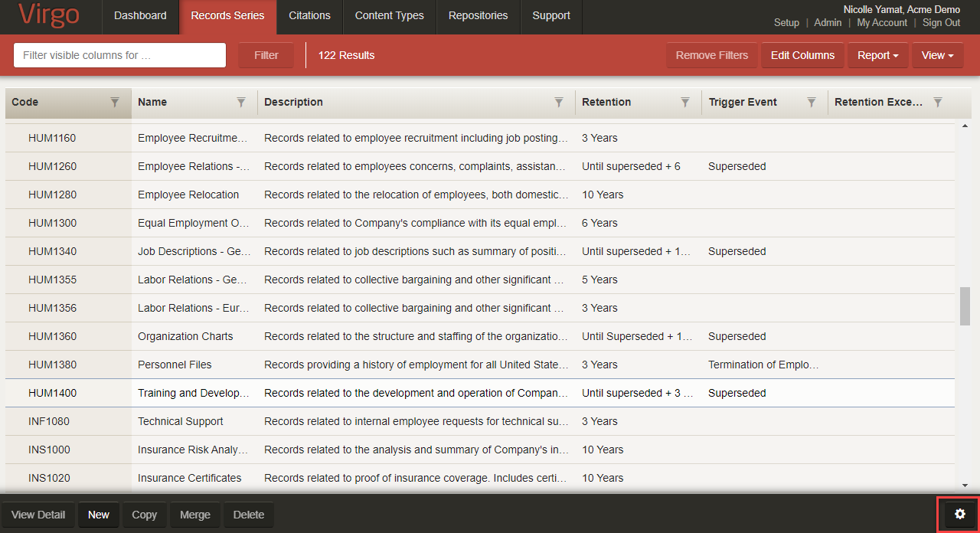Click the Virgo logo
980x533 pixels.
tap(49, 16)
